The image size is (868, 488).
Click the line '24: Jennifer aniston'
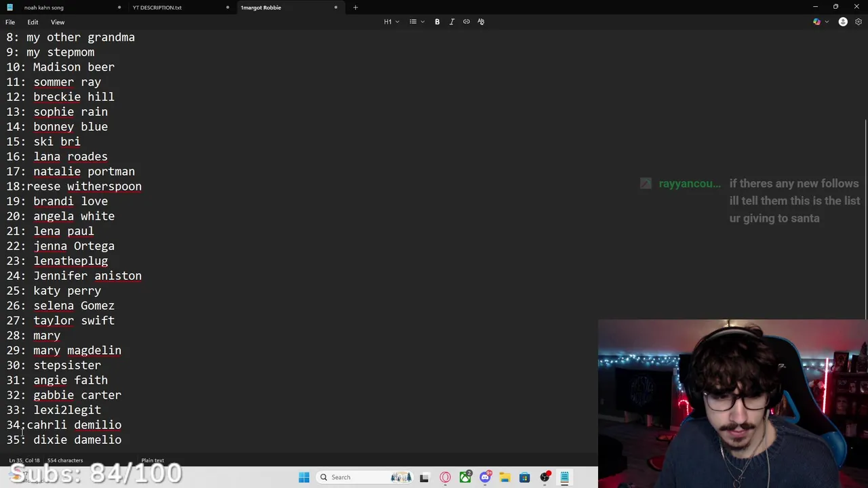pyautogui.click(x=74, y=276)
